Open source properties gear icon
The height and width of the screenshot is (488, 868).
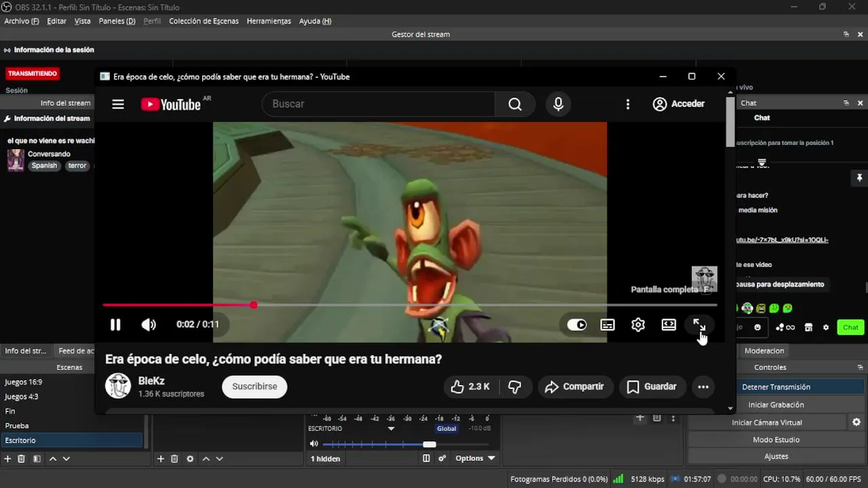click(x=190, y=459)
